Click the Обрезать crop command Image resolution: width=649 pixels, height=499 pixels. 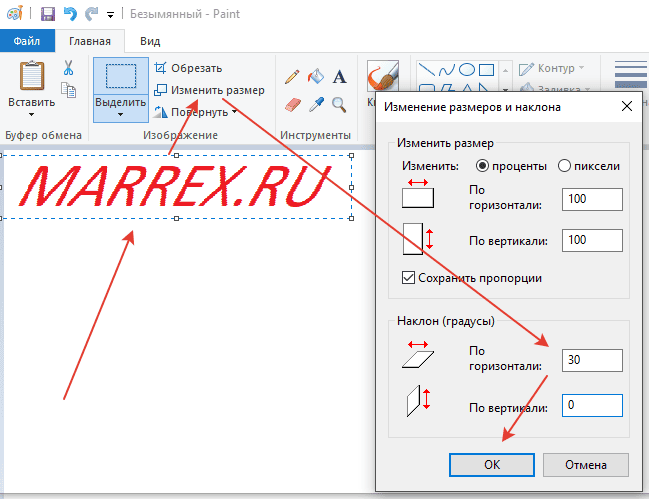pos(188,68)
